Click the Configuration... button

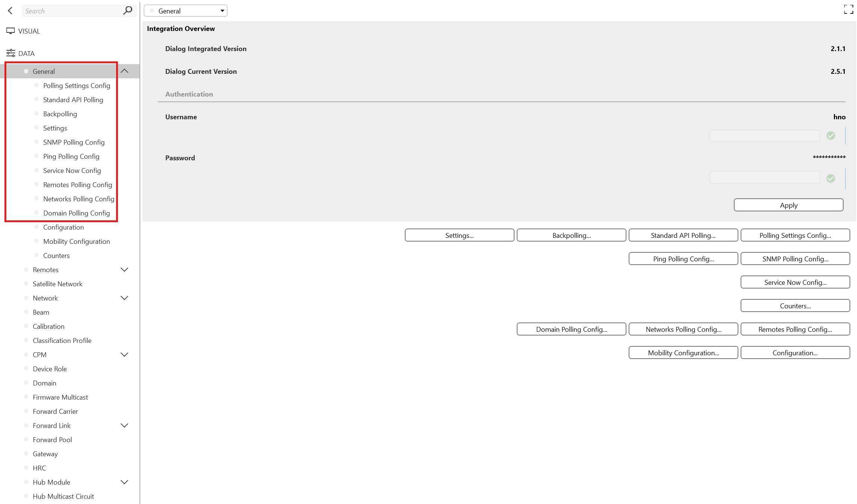(795, 353)
